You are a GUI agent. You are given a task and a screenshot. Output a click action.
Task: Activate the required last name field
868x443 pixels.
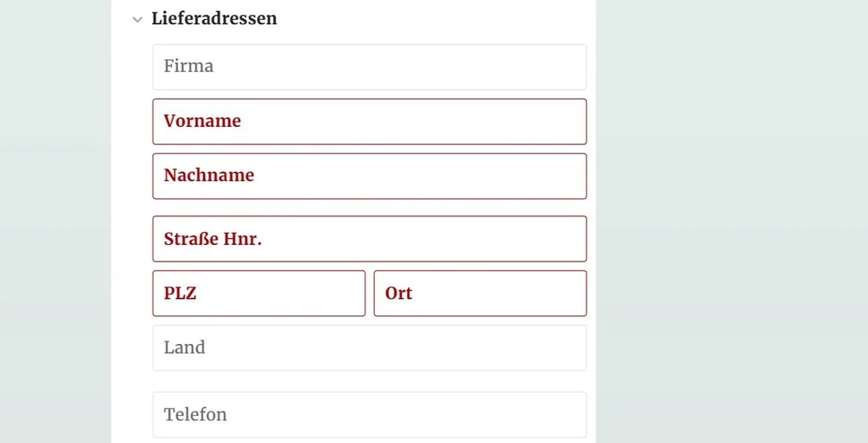pyautogui.click(x=369, y=176)
